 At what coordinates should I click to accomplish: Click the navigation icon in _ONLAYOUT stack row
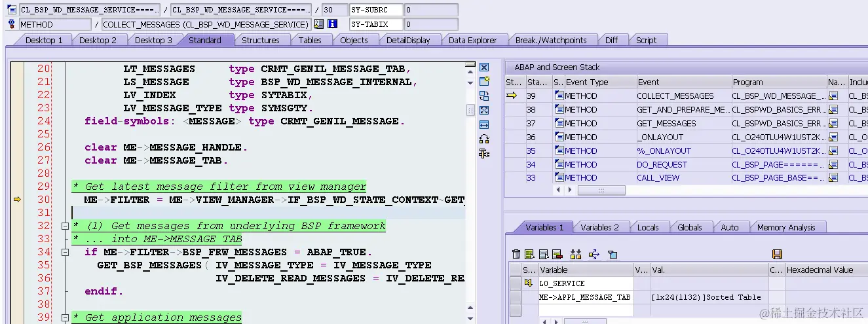(833, 137)
